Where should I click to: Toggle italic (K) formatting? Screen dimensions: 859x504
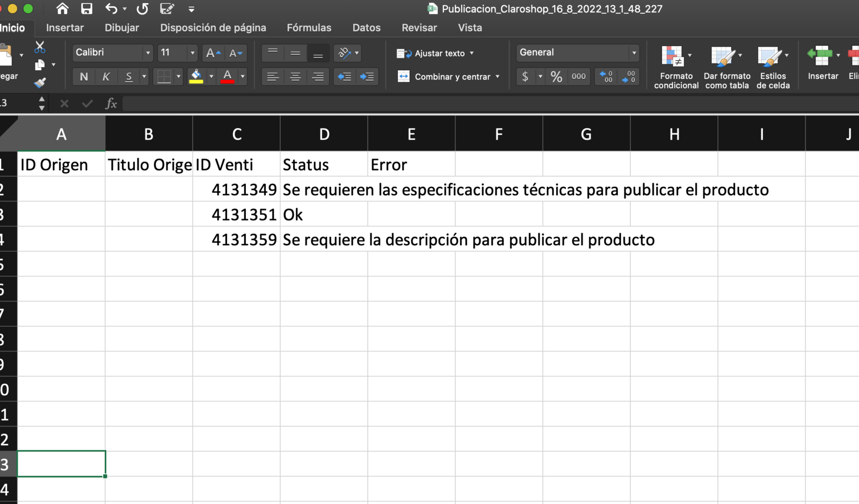click(106, 77)
